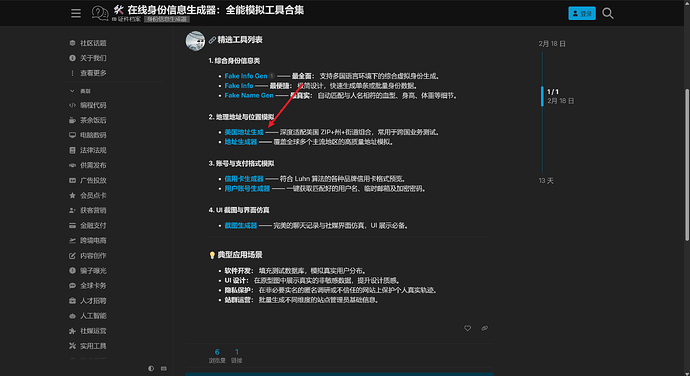
Task: Open the 美国地址生成 link
Action: (x=244, y=132)
